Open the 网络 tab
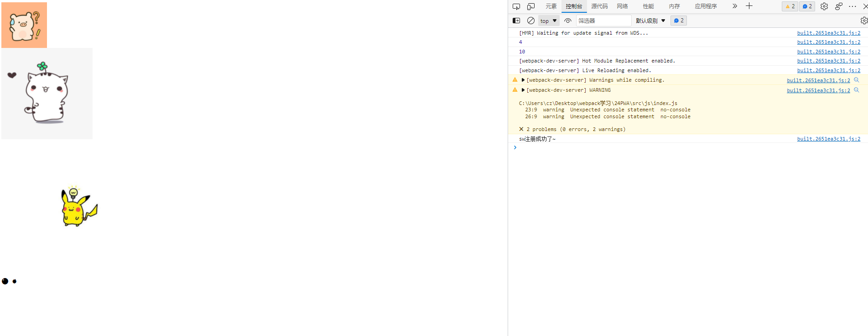Viewport: 868px width, 336px height. 623,6
